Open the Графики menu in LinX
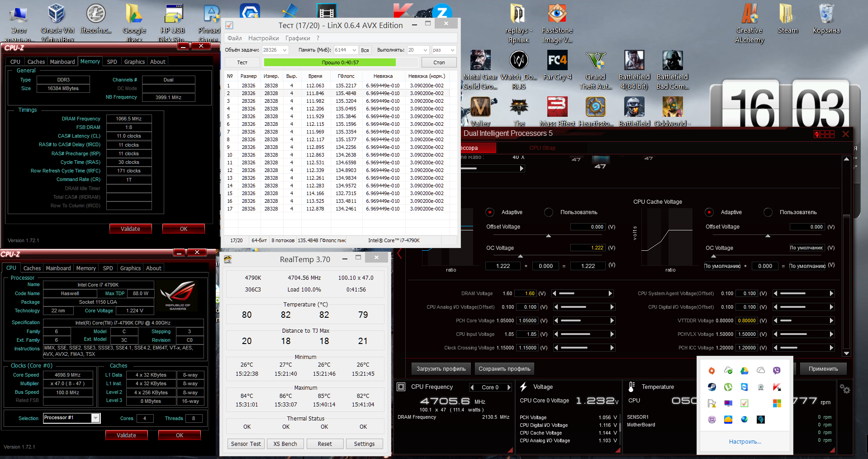This screenshot has height=459, width=868. (x=298, y=38)
